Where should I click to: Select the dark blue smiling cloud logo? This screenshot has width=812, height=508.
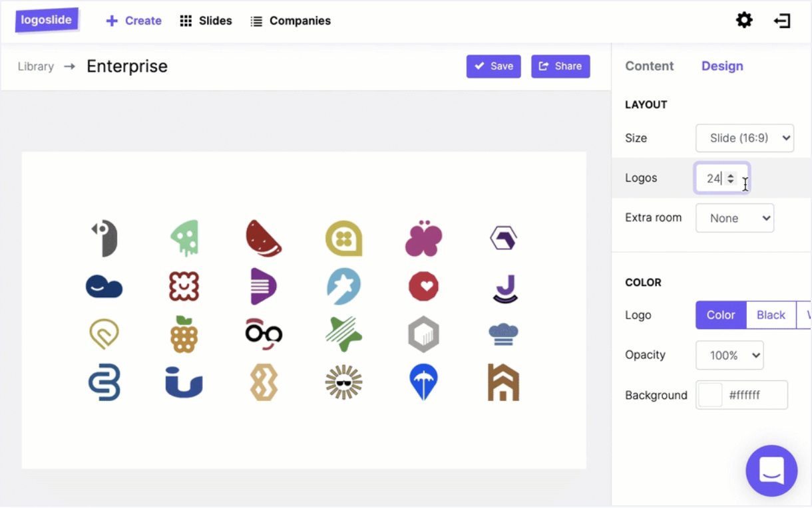coord(104,287)
